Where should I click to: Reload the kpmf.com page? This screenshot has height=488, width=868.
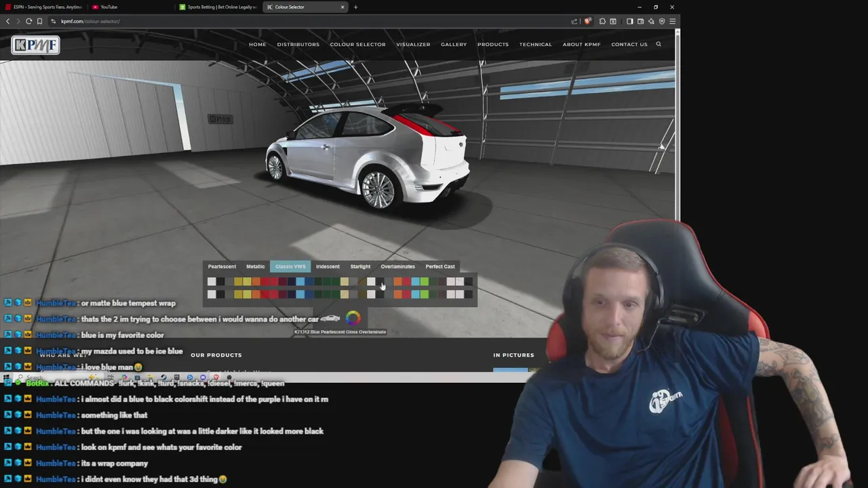click(29, 21)
